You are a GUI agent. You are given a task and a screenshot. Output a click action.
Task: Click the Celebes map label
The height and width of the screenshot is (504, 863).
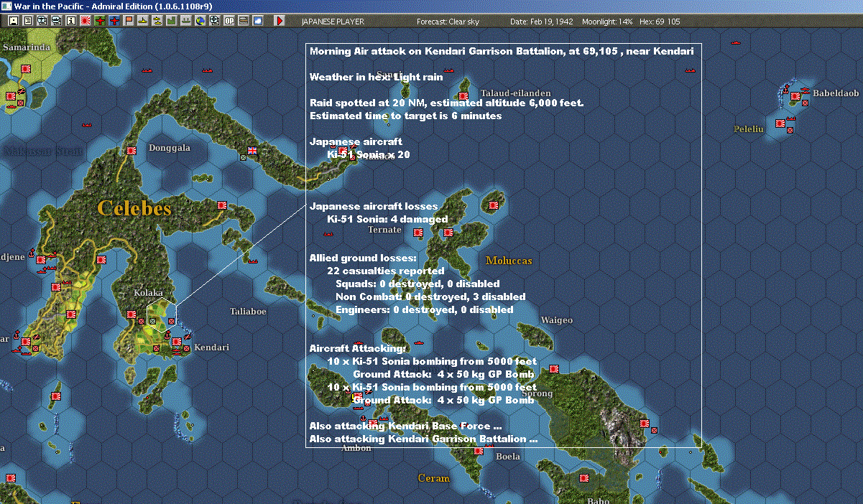coord(134,208)
